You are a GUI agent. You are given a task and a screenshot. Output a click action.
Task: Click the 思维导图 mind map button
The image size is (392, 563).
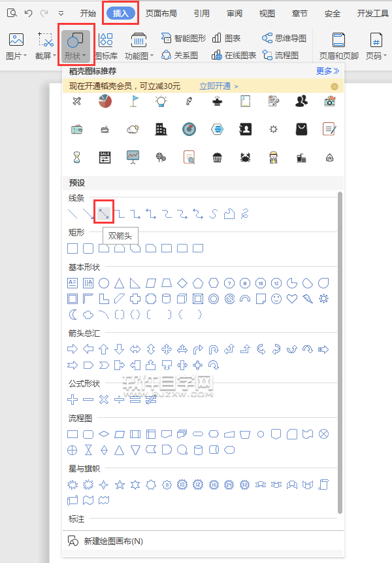click(x=284, y=39)
